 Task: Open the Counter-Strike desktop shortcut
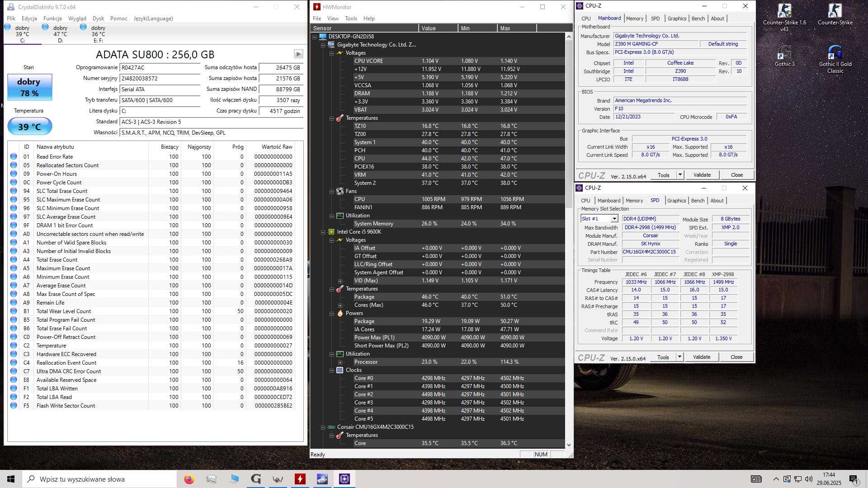pyautogui.click(x=835, y=14)
